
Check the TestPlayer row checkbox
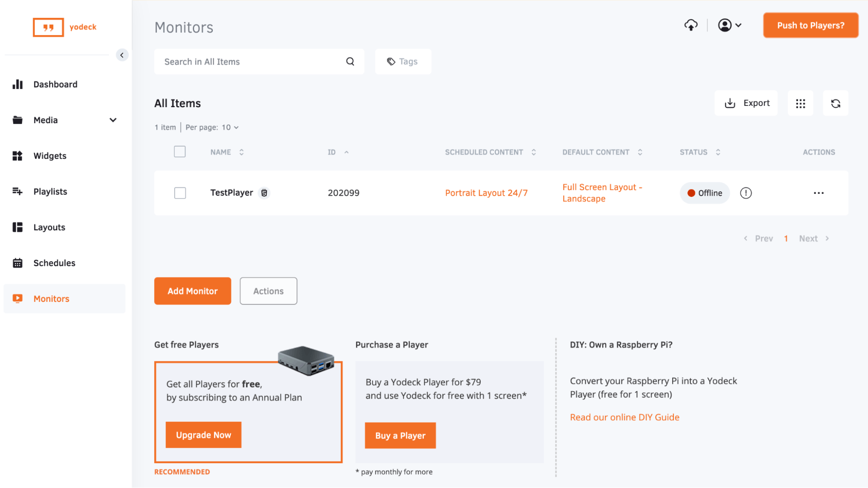tap(180, 193)
